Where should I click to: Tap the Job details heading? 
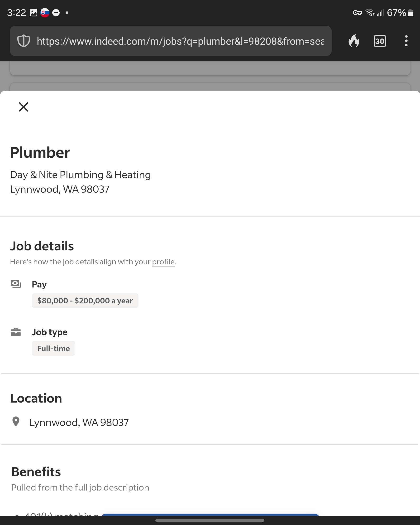[x=42, y=246]
